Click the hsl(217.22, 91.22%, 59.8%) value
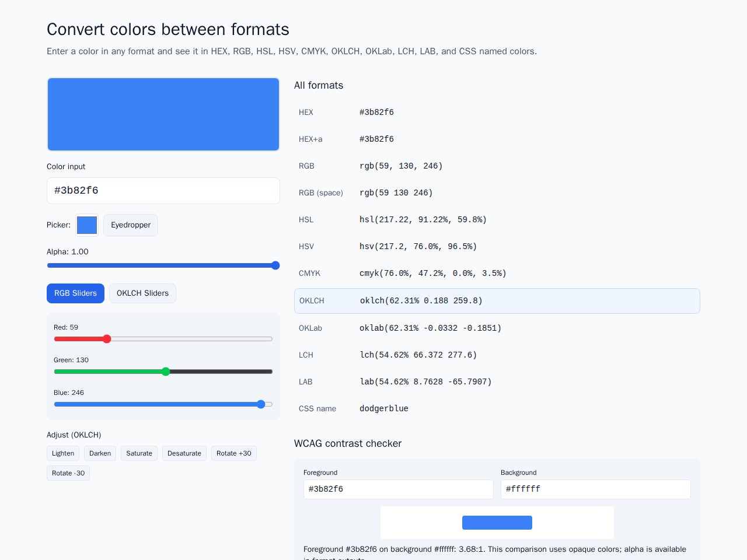Screen dimensions: 747x560 coord(423,220)
